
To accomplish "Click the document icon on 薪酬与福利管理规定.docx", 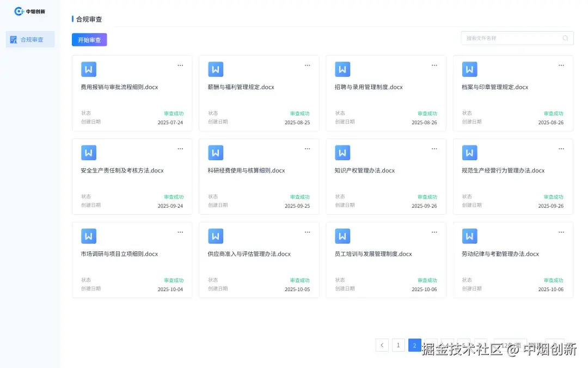I will coord(216,69).
